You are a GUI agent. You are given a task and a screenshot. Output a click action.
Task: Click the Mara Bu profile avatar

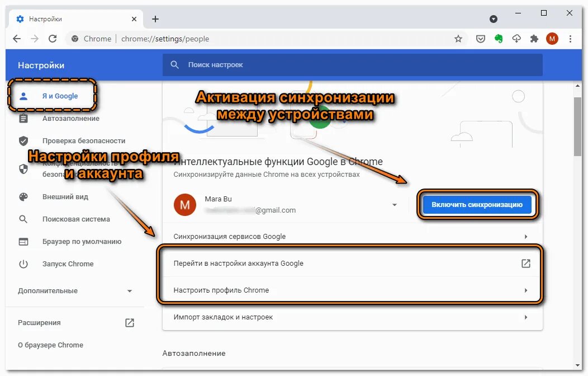coord(185,205)
